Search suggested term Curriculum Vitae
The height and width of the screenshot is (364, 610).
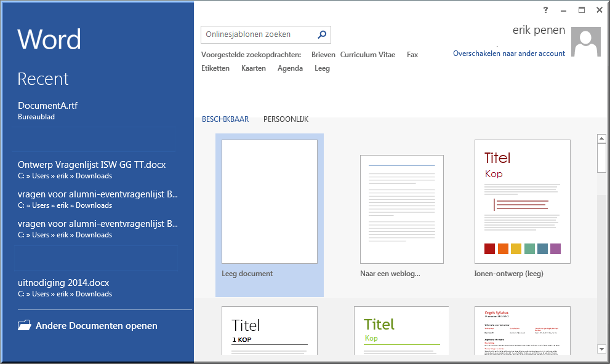point(367,55)
